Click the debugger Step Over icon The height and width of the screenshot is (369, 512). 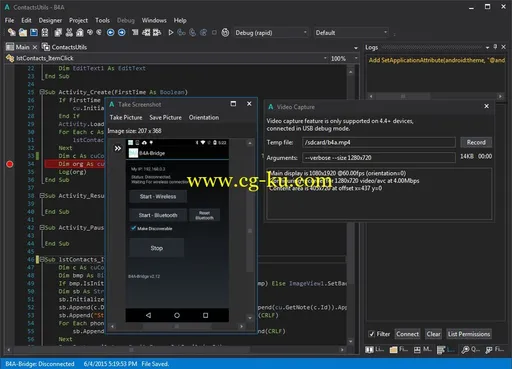193,32
